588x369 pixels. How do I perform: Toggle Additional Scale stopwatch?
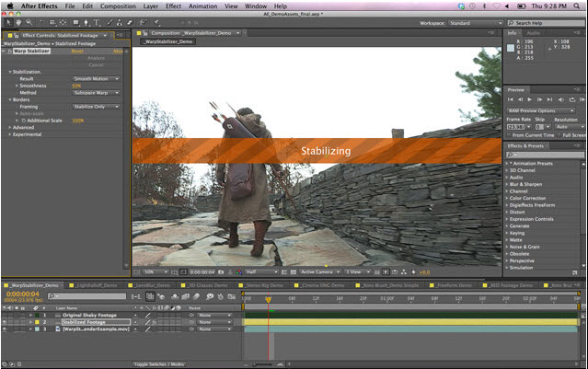click(x=24, y=121)
